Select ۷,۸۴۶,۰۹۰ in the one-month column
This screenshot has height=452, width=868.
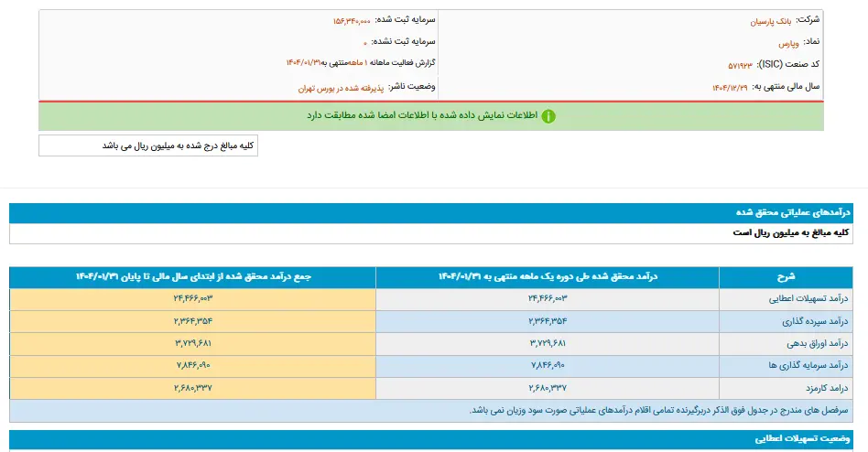(548, 365)
